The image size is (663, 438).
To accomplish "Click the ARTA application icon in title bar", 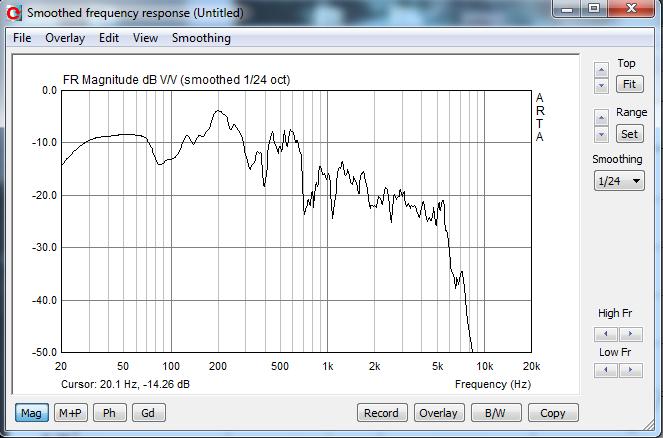I will [x=14, y=13].
